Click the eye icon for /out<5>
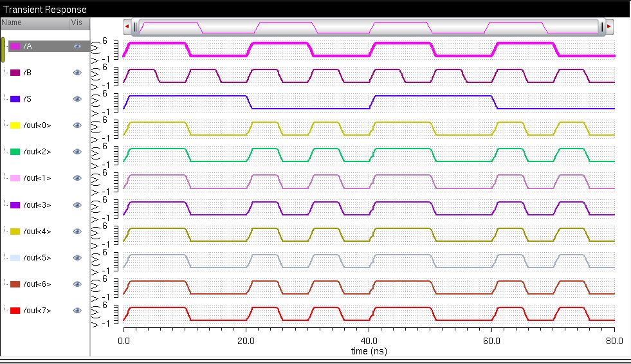 [77, 258]
